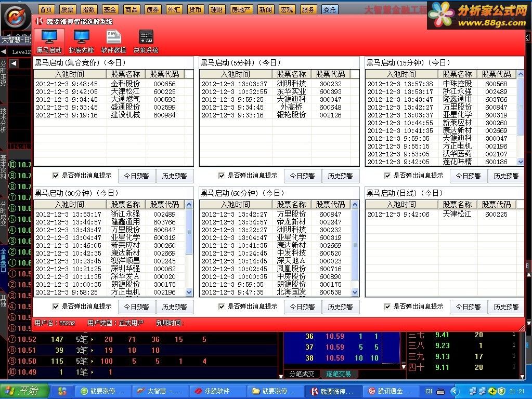Toggle popup alert for 5分钟 panel
This screenshot has height=399, width=532.
tap(221, 176)
